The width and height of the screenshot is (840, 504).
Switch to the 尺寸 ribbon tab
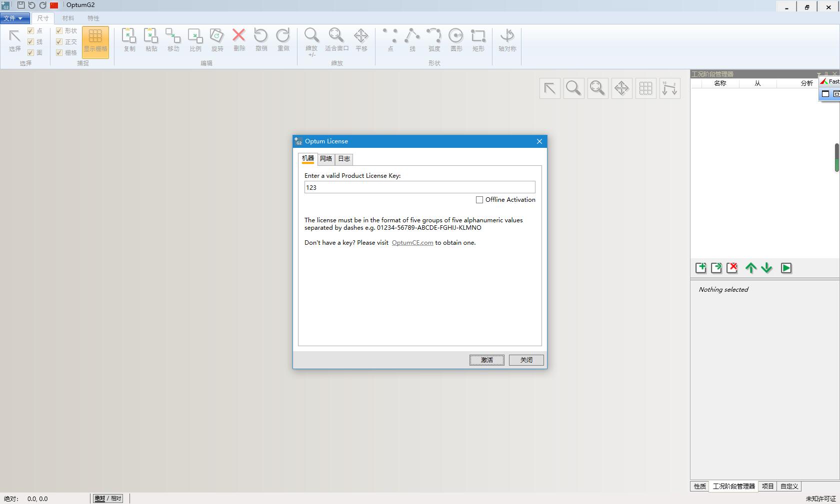43,18
